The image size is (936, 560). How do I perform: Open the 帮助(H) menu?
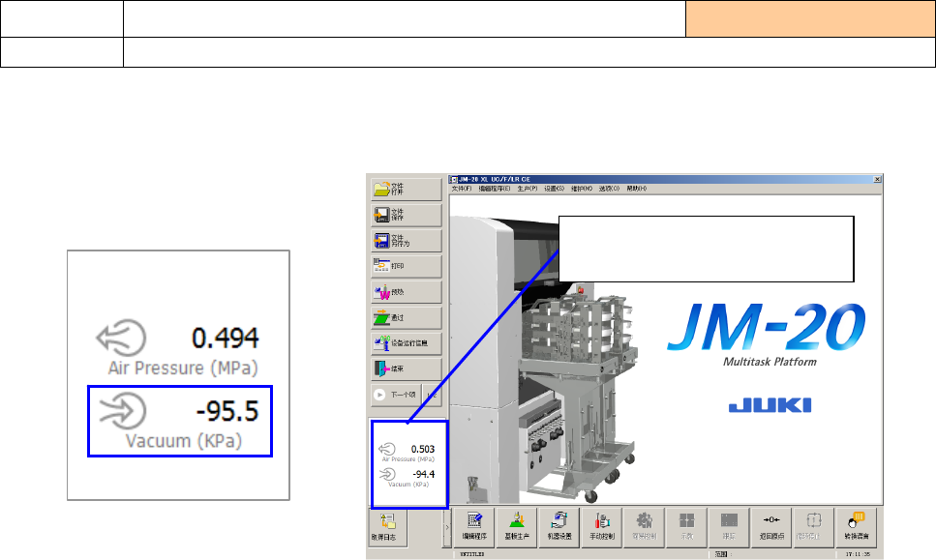coord(637,189)
